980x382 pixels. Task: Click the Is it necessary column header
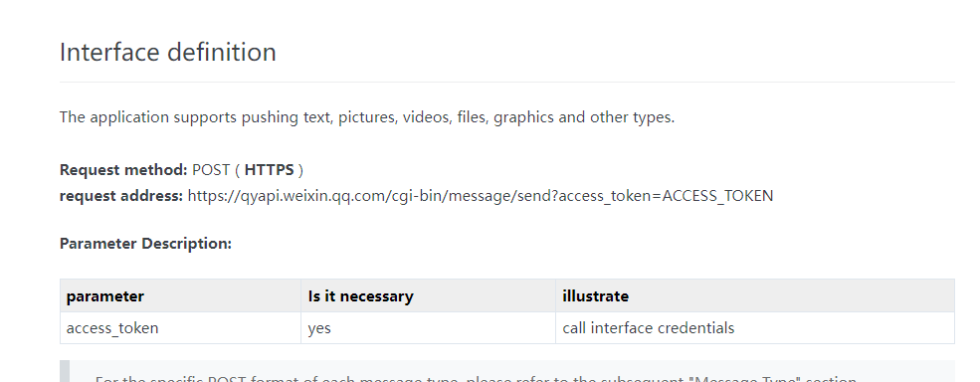pos(360,296)
